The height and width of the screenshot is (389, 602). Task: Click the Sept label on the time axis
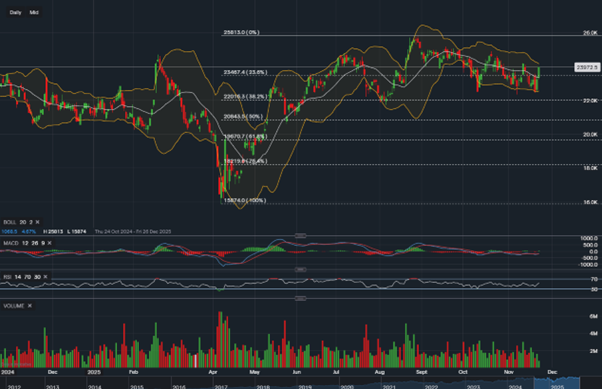tap(422, 372)
